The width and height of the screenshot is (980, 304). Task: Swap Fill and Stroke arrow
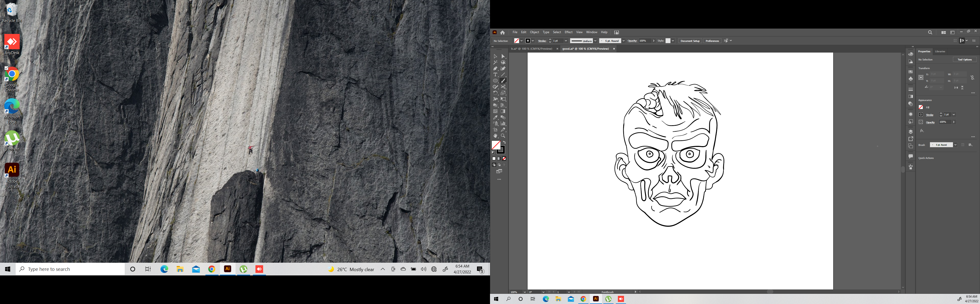click(x=505, y=143)
